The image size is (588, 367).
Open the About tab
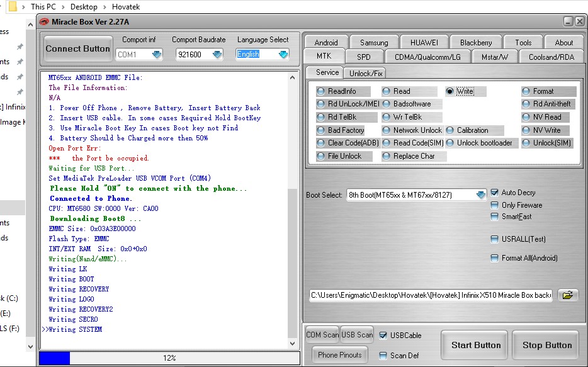(563, 42)
